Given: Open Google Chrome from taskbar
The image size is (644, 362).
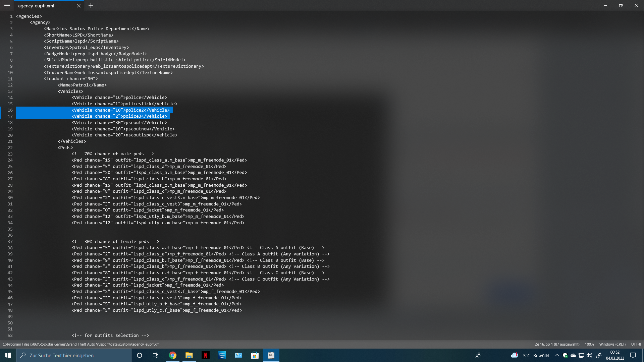Looking at the screenshot, I should (x=173, y=355).
